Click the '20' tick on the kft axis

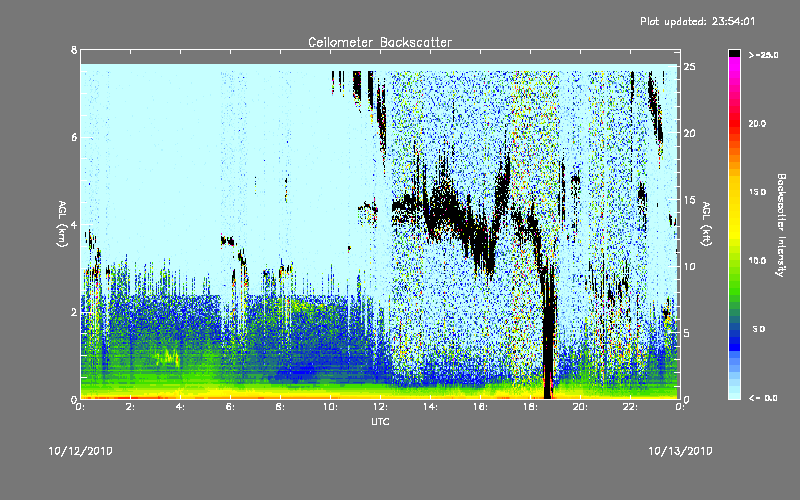click(x=690, y=133)
